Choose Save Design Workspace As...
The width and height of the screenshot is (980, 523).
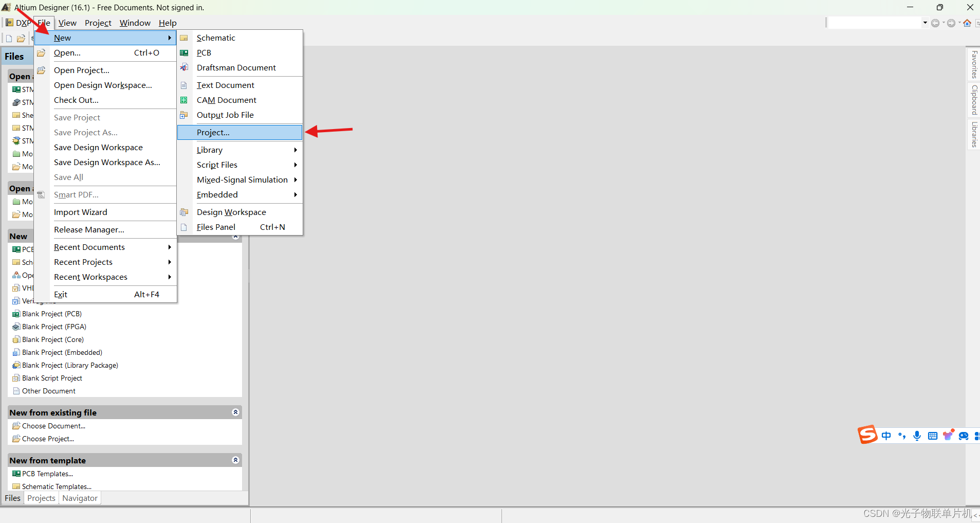pyautogui.click(x=106, y=163)
